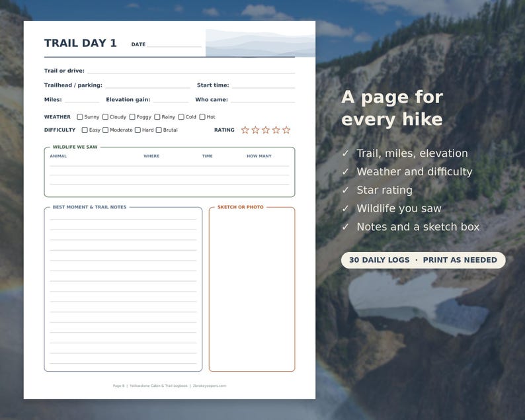Click the WEATHER row label

[58, 117]
